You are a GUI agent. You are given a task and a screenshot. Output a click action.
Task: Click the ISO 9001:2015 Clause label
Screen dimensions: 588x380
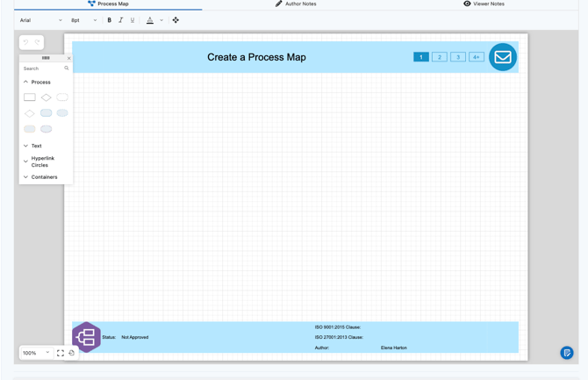[338, 327]
